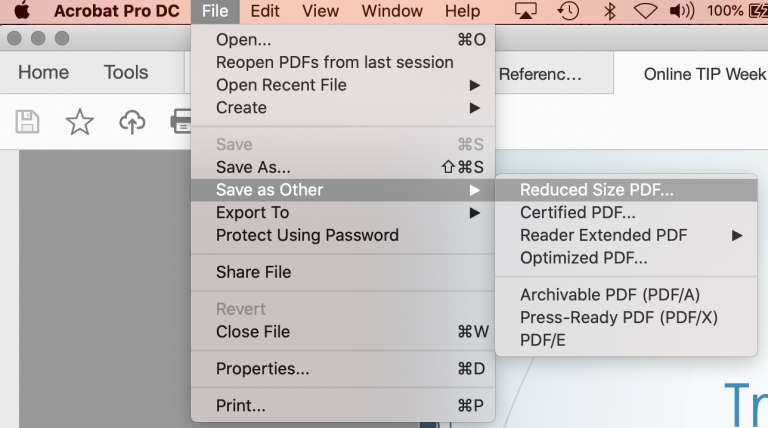Click the Save floppy disk icon
Image resolution: width=768 pixels, height=428 pixels.
(x=28, y=122)
